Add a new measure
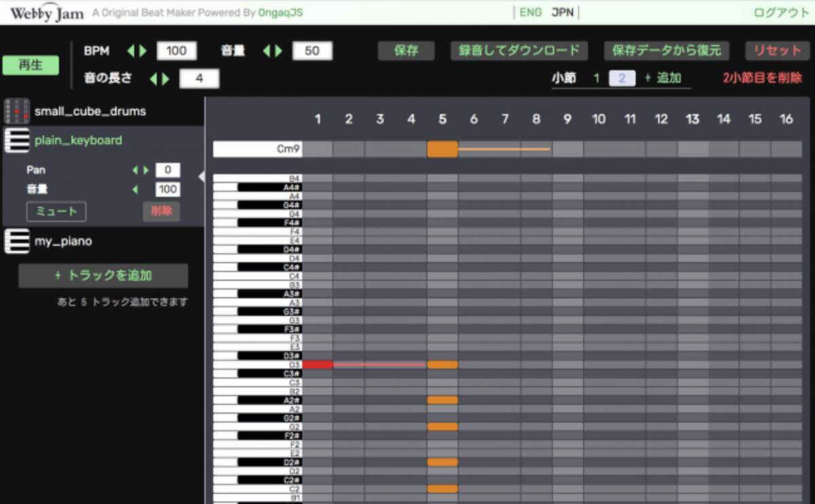This screenshot has width=815, height=504. click(x=663, y=78)
